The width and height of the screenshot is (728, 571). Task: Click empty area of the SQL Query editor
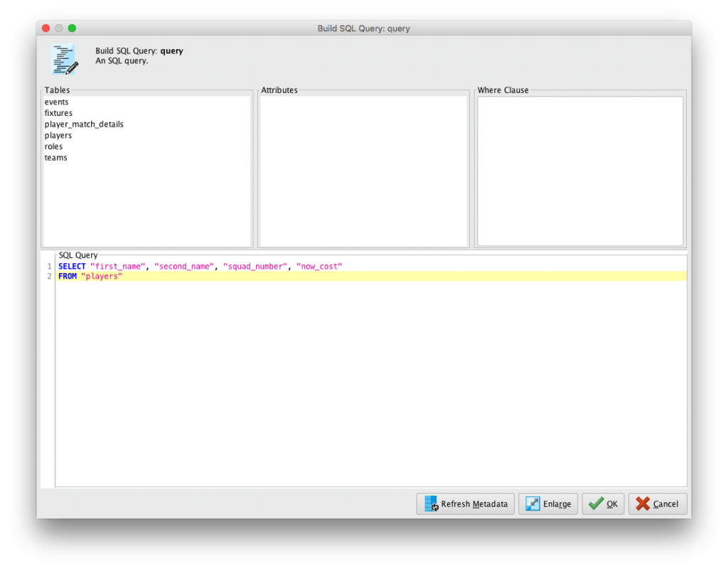370,384
